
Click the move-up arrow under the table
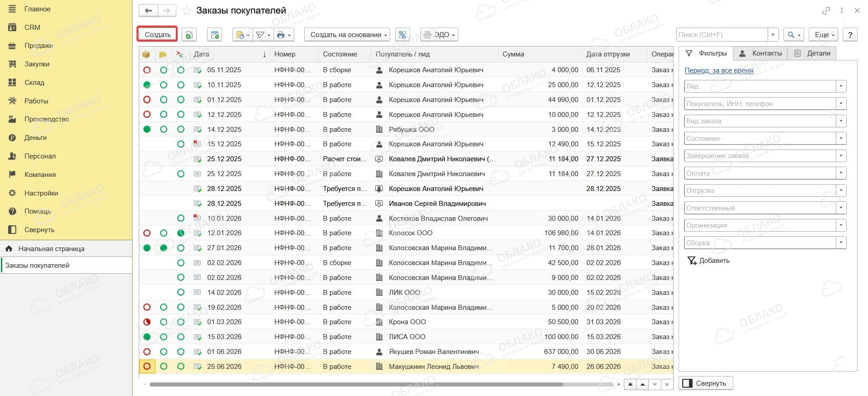click(642, 385)
